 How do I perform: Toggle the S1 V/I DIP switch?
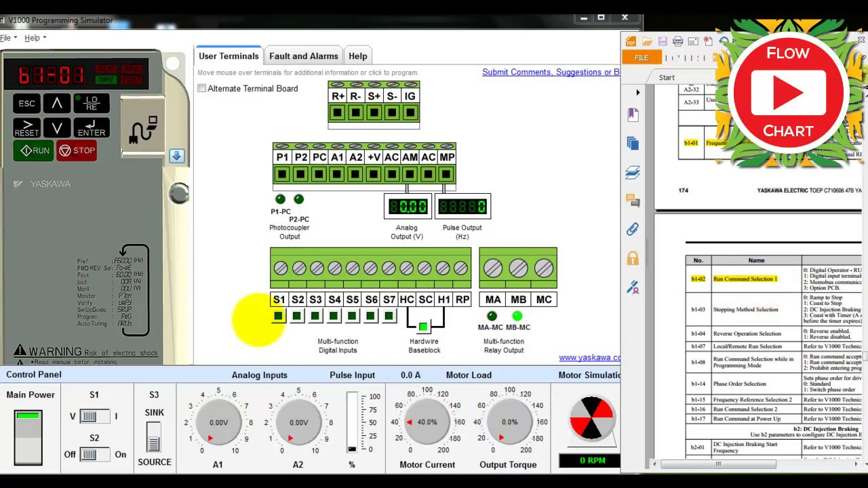(94, 416)
